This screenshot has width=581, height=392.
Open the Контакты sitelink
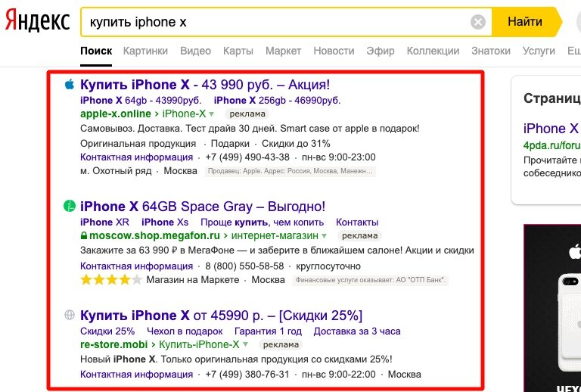357,222
